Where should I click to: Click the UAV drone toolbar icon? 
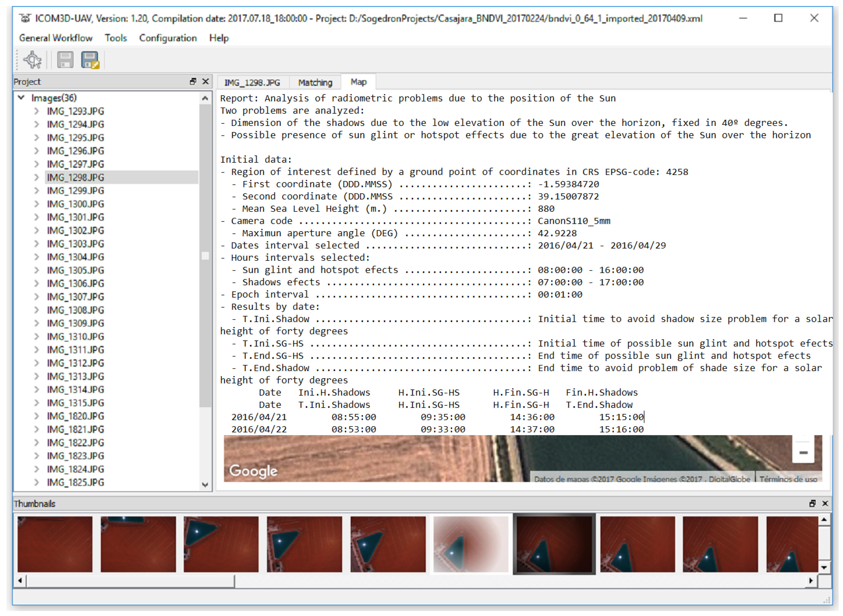32,60
